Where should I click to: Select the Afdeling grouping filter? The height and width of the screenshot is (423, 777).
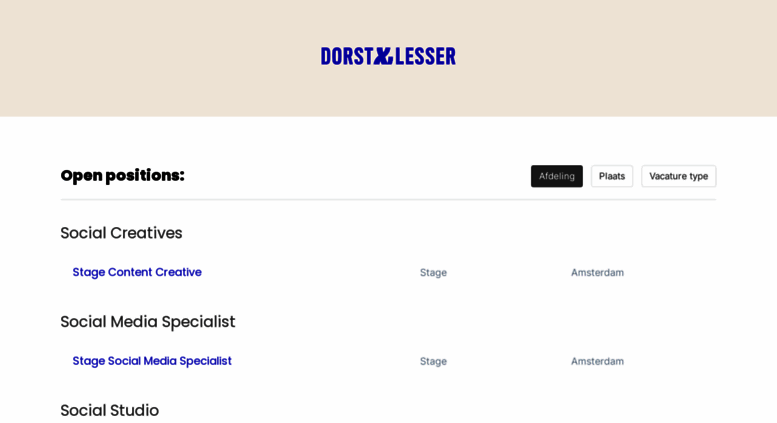point(556,176)
